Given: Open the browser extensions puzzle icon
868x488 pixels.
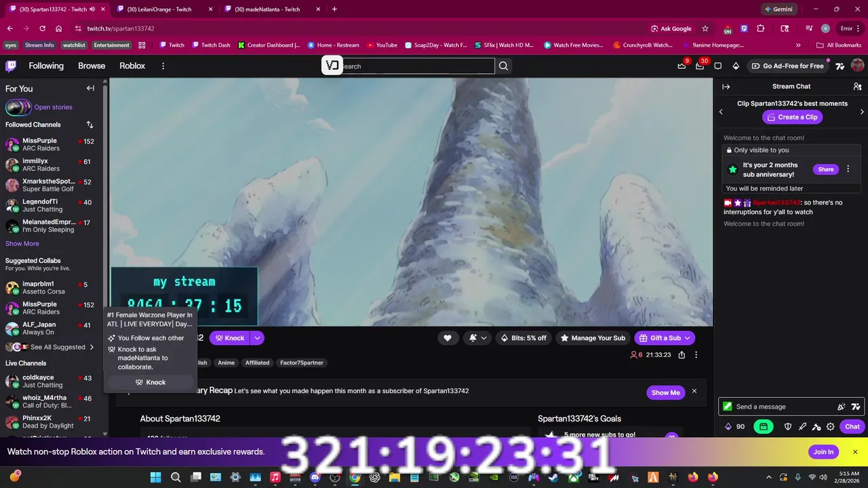Looking at the screenshot, I should (x=760, y=28).
